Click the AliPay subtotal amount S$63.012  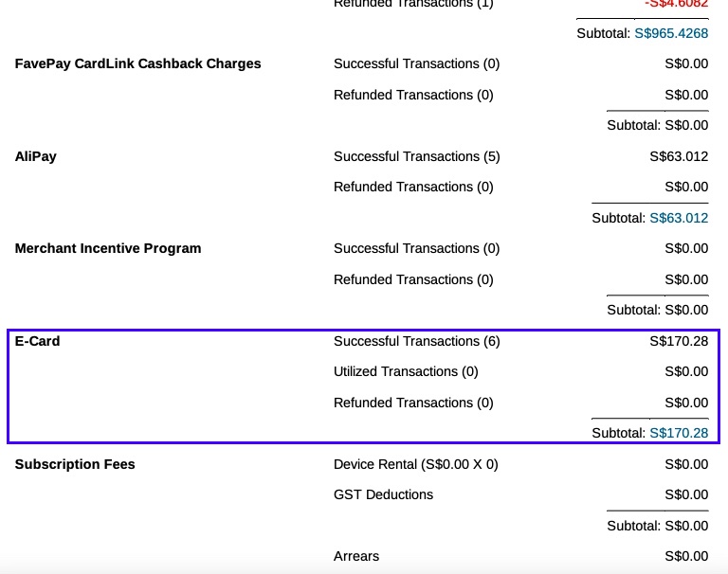pyautogui.click(x=679, y=218)
